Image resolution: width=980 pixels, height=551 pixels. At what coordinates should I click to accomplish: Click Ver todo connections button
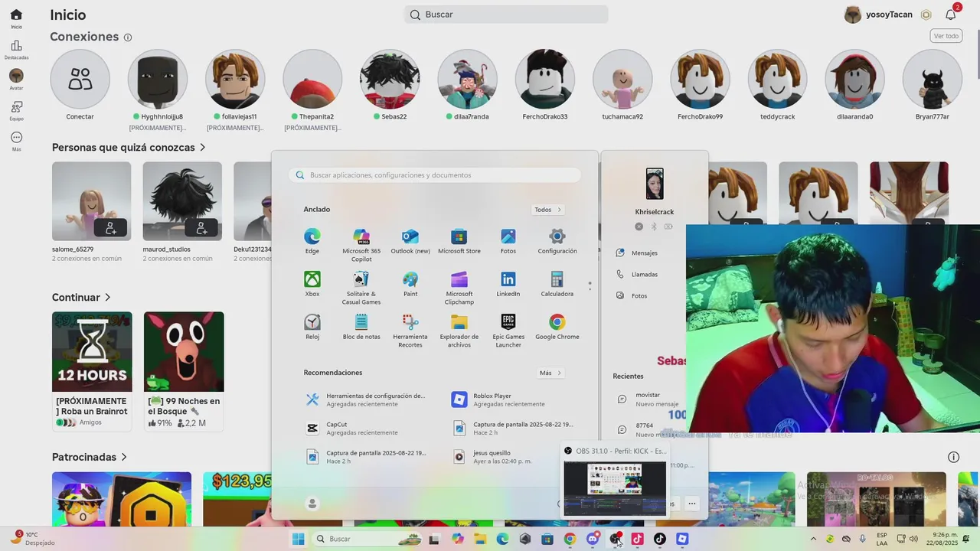(x=946, y=36)
